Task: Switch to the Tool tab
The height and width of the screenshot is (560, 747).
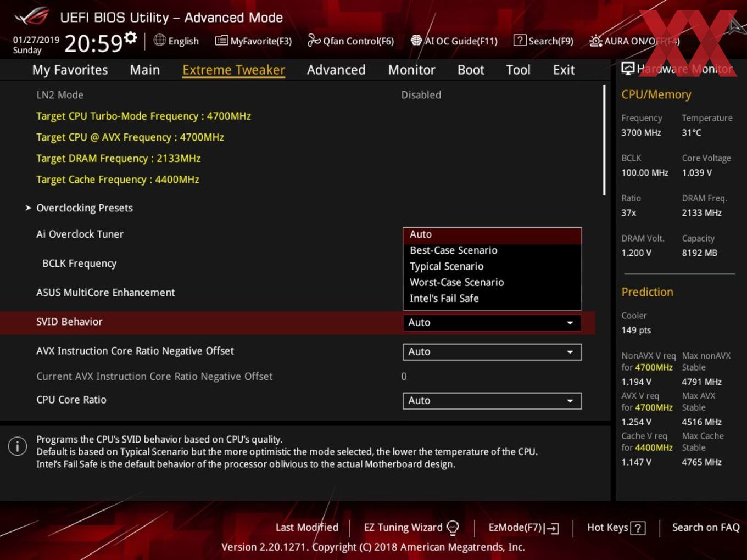Action: [518, 70]
